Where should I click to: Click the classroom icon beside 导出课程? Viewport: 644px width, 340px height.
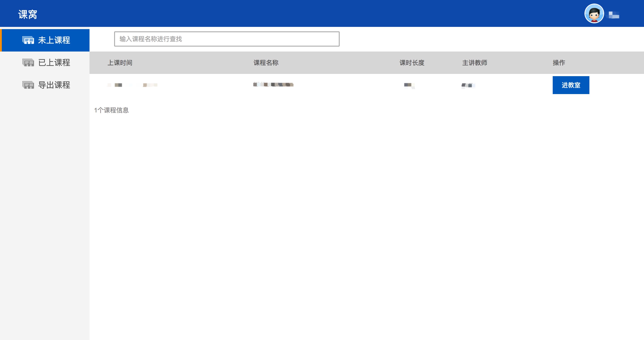28,85
